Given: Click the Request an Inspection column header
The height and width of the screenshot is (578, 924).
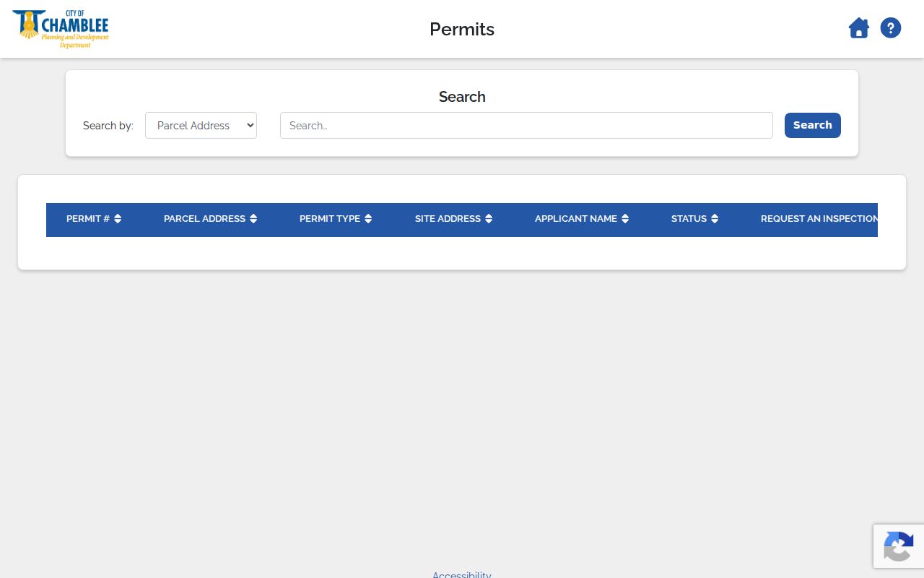Looking at the screenshot, I should pos(819,219).
